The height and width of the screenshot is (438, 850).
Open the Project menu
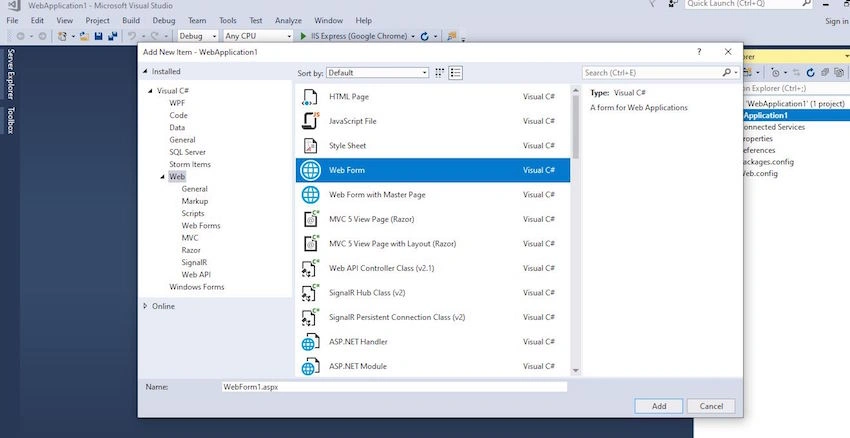98,21
